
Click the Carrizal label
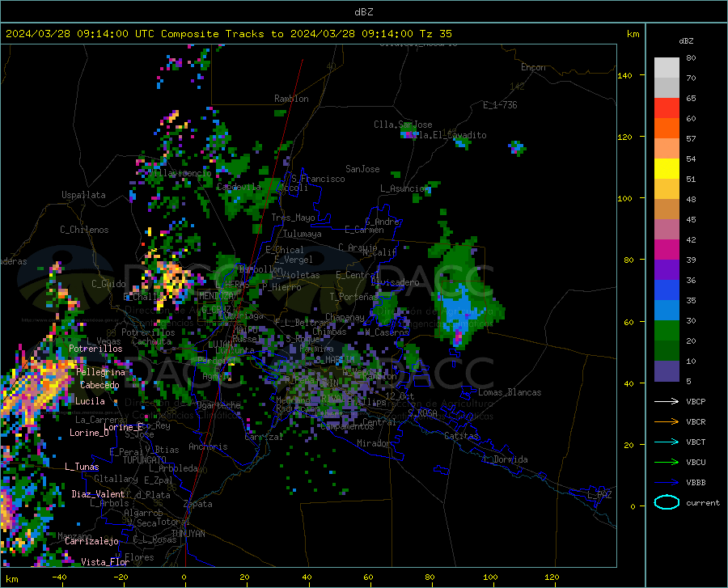(x=264, y=437)
